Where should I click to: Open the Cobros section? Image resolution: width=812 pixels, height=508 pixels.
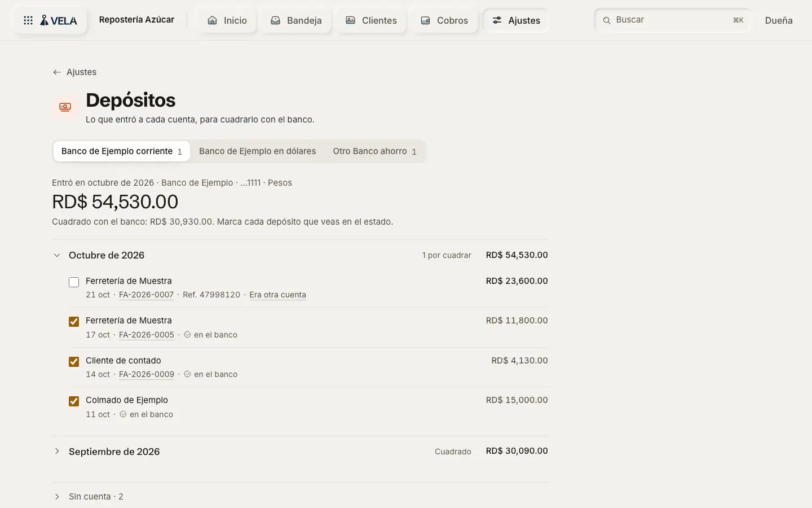(x=445, y=20)
